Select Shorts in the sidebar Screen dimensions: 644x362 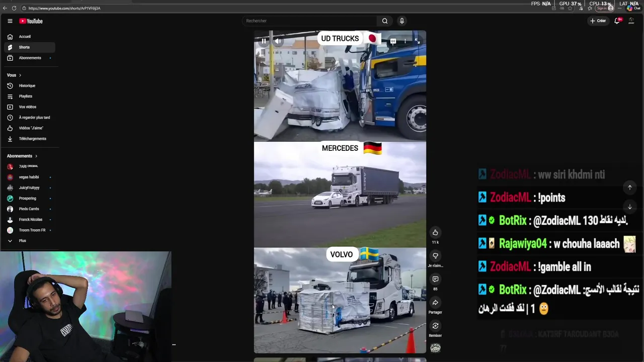pyautogui.click(x=29, y=47)
